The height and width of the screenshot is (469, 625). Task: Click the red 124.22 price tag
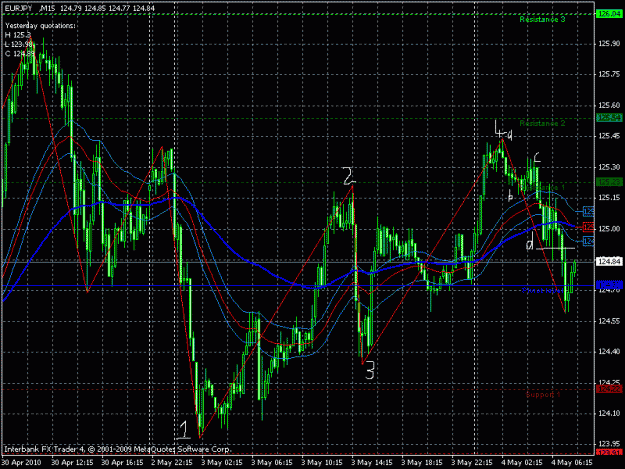tap(609, 389)
